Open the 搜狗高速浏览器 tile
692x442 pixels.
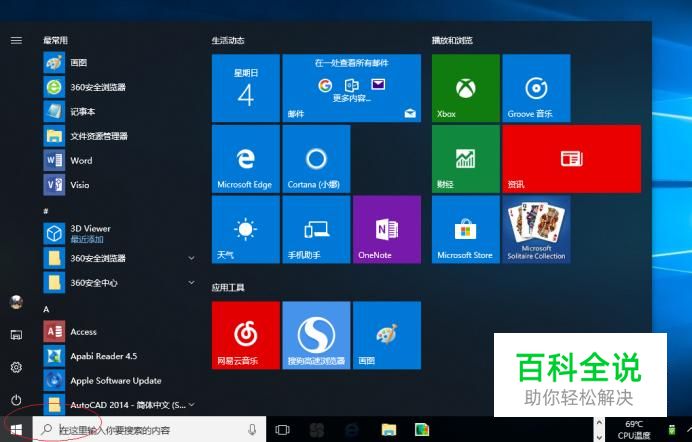(316, 335)
